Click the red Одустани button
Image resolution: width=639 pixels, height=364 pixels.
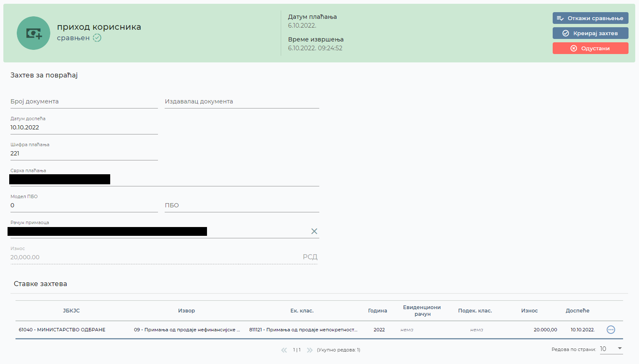(x=590, y=48)
